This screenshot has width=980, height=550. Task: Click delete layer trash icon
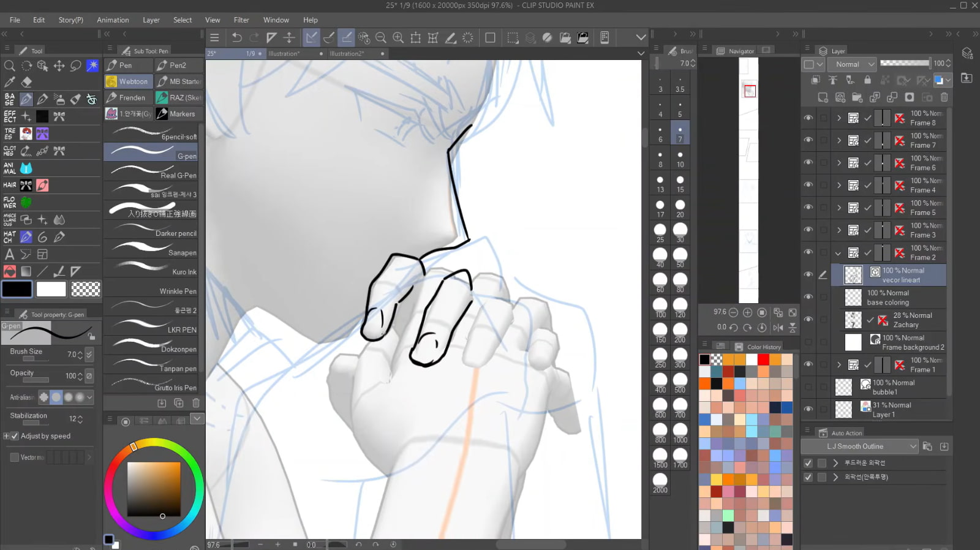pos(944,97)
